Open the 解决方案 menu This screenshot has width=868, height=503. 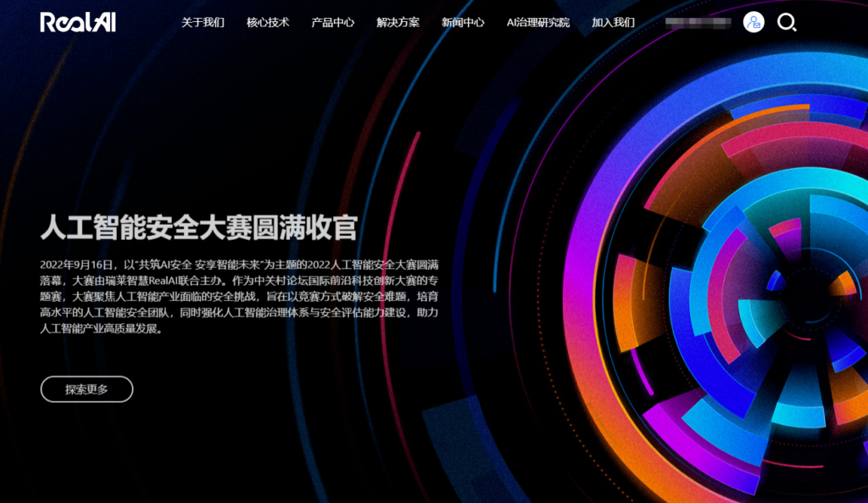point(398,22)
